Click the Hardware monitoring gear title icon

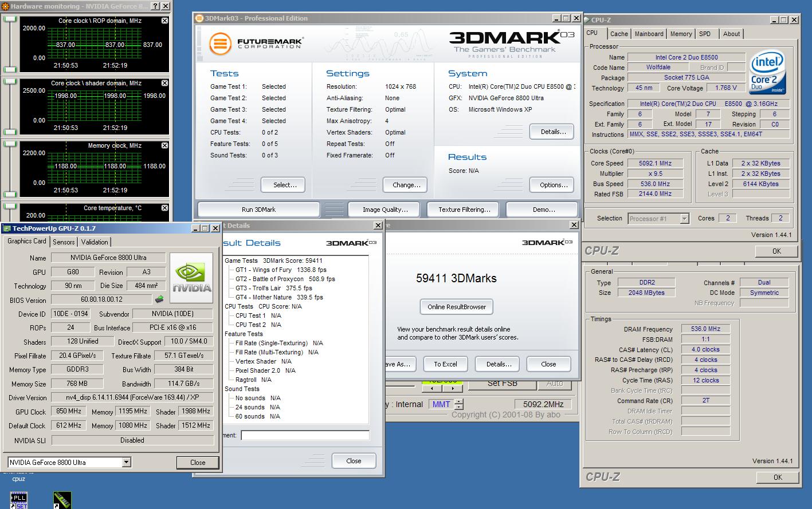(x=5, y=6)
